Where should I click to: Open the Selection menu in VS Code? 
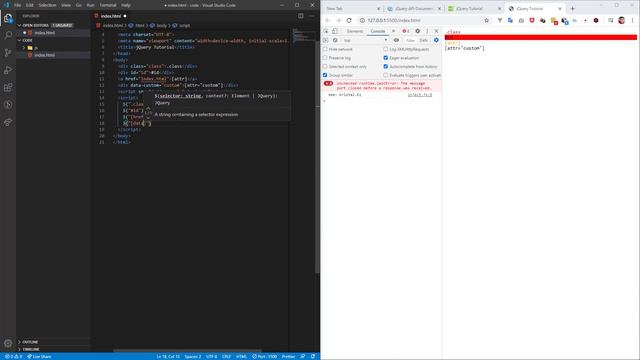pyautogui.click(x=47, y=5)
